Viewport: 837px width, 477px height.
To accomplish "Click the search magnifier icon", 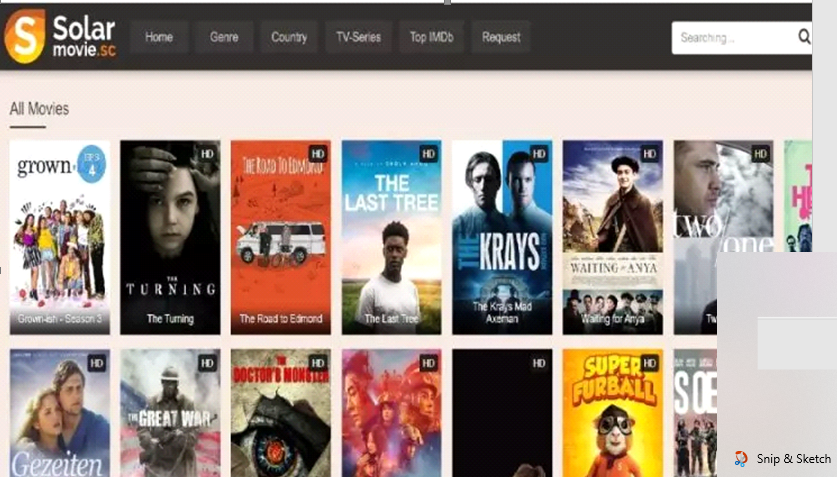I will (803, 36).
